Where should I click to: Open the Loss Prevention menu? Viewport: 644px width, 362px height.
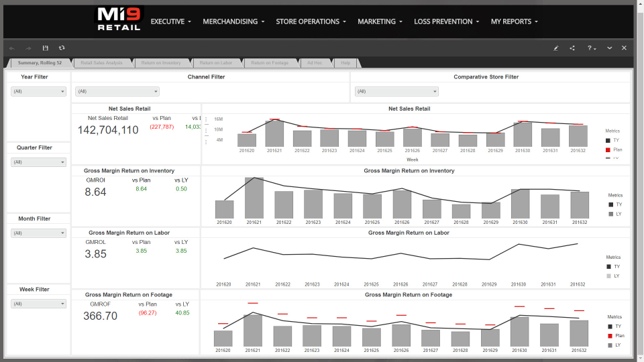coord(447,21)
